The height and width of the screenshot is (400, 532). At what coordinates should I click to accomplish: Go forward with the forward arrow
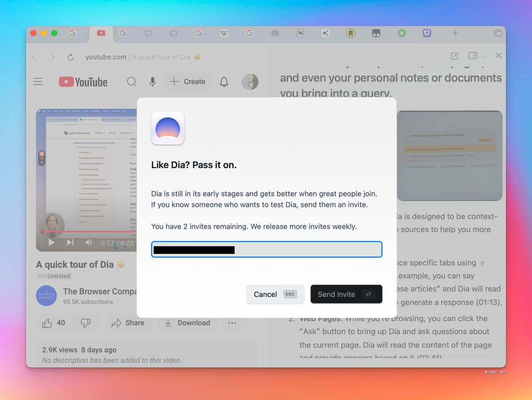coord(53,57)
